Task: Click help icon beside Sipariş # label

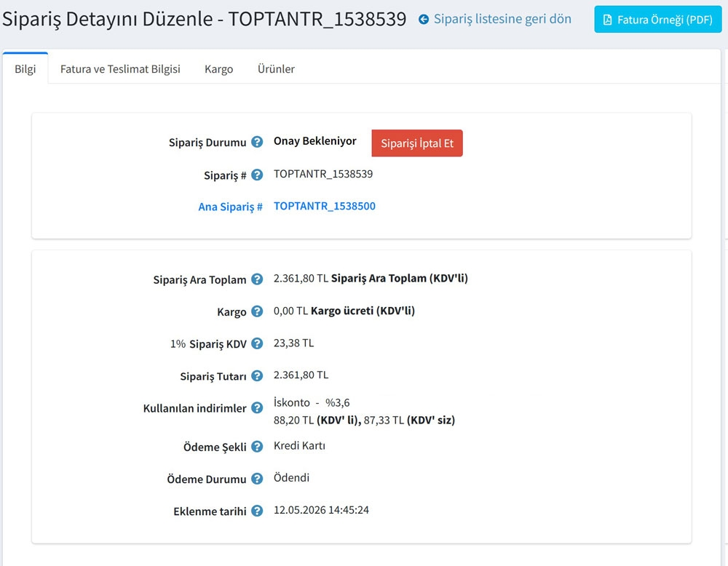Action: click(x=257, y=175)
